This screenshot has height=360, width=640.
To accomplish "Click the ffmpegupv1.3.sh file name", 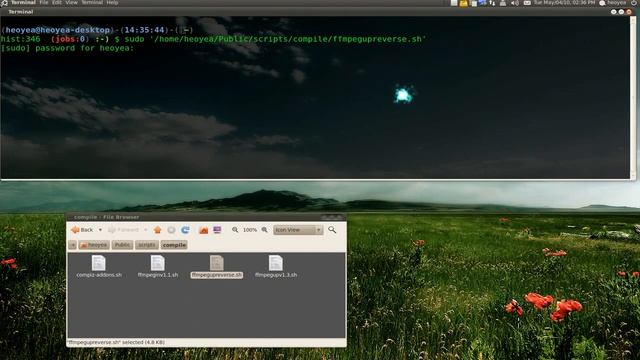I will click(x=276, y=275).
